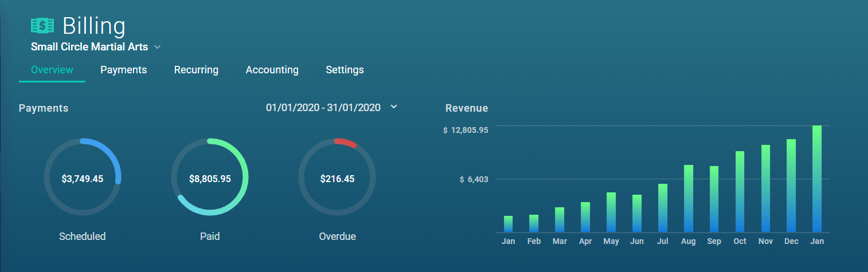868x272 pixels.
Task: Click the 01/01/2020 - 31/01/2020 date range text
Action: pos(323,108)
